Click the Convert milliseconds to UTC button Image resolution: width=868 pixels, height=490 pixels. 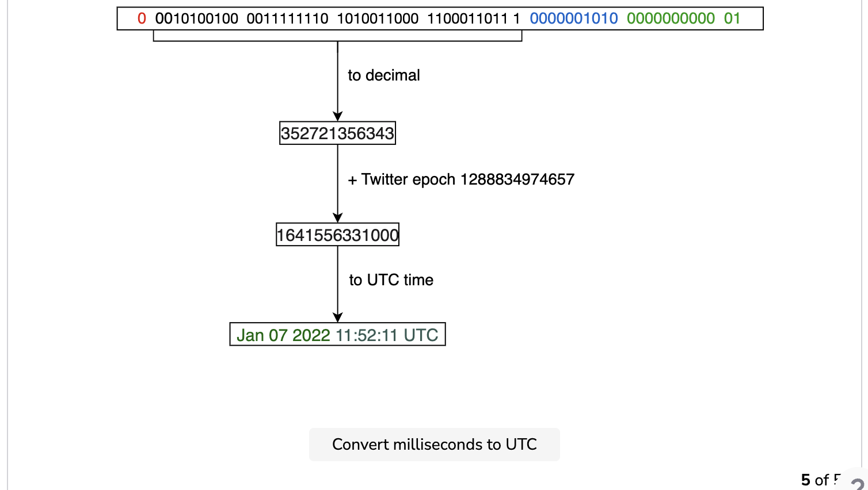435,445
